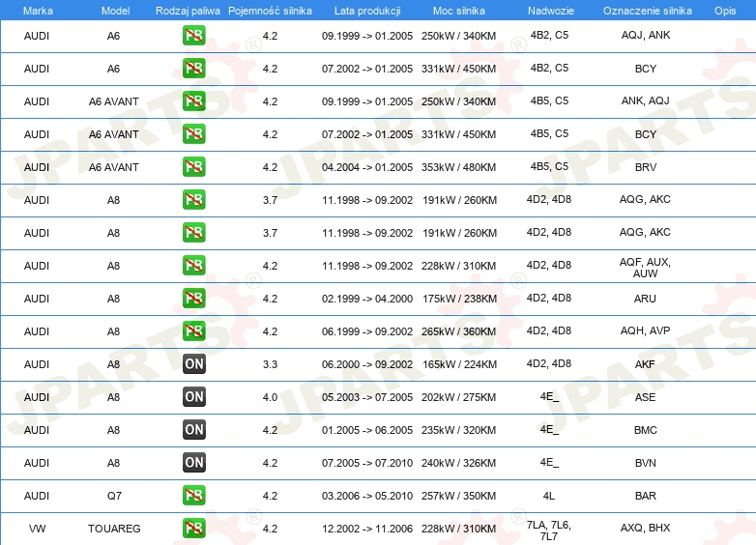
Task: Click engine code ARU
Action: pos(645,299)
